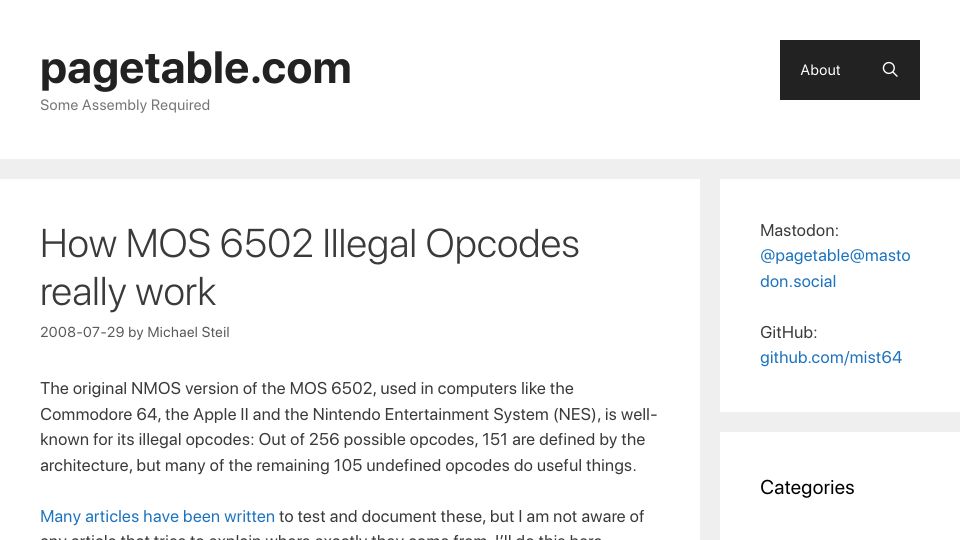
Task: Click the post date 2008-07-29
Action: coord(82,332)
